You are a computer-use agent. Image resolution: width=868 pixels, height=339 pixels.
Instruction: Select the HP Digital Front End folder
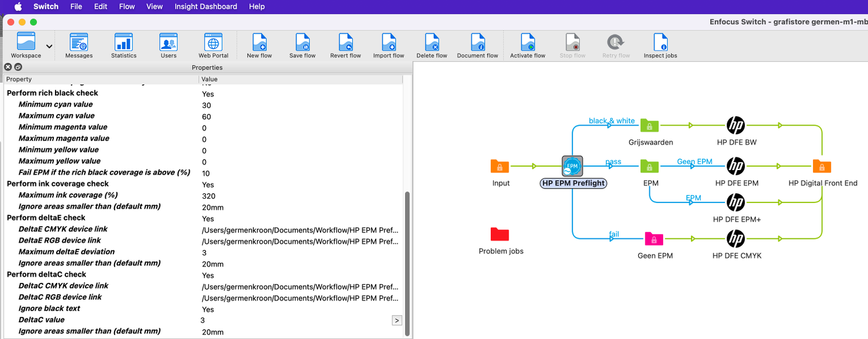click(x=822, y=167)
